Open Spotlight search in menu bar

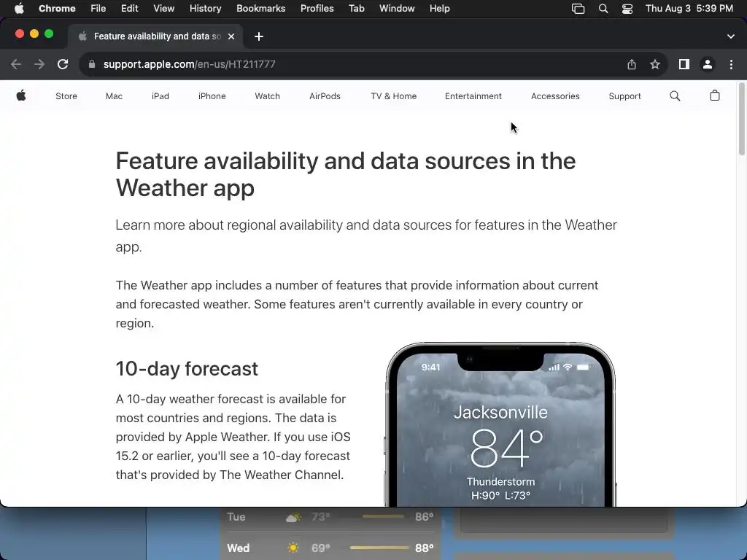point(603,9)
